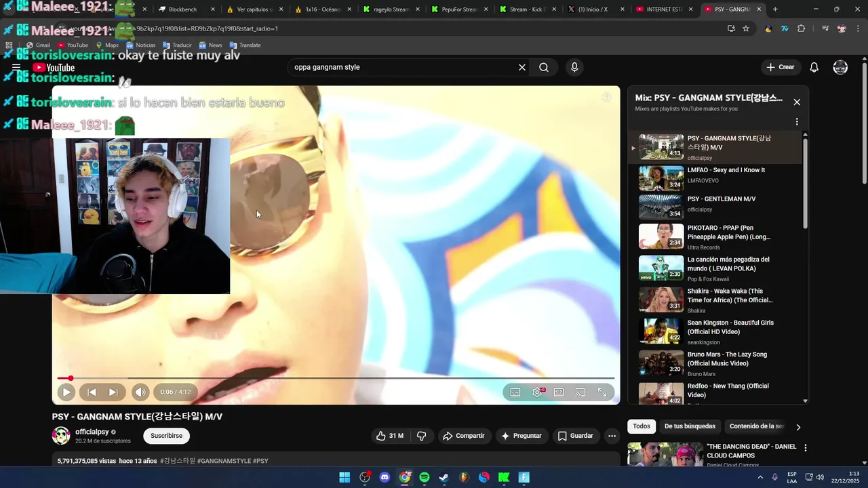This screenshot has width=868, height=488.
Task: Play LMFAO - Sexy and I Know It
Action: (x=715, y=178)
